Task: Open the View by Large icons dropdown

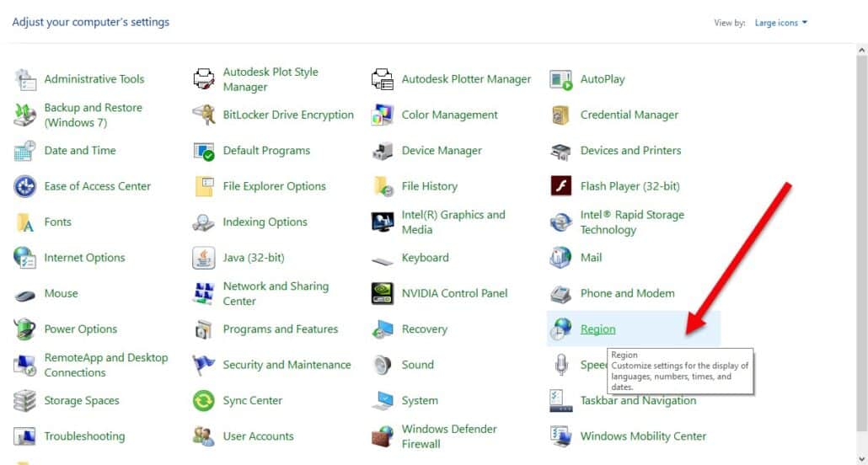Action: click(780, 23)
